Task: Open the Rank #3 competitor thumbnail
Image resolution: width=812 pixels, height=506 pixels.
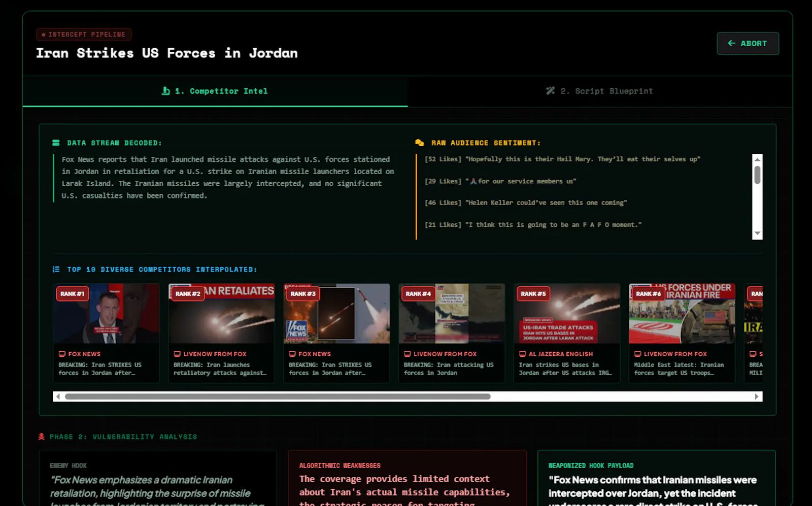Action: 336,314
